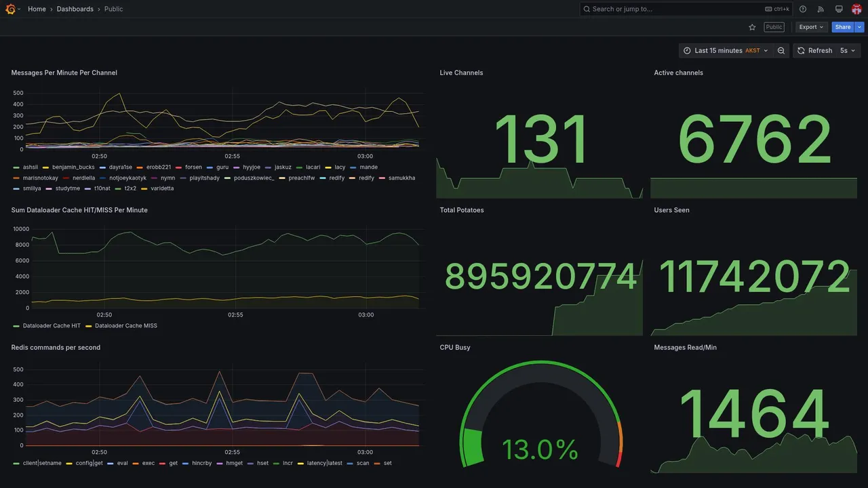Star this dashboard as favorite

[x=752, y=27]
